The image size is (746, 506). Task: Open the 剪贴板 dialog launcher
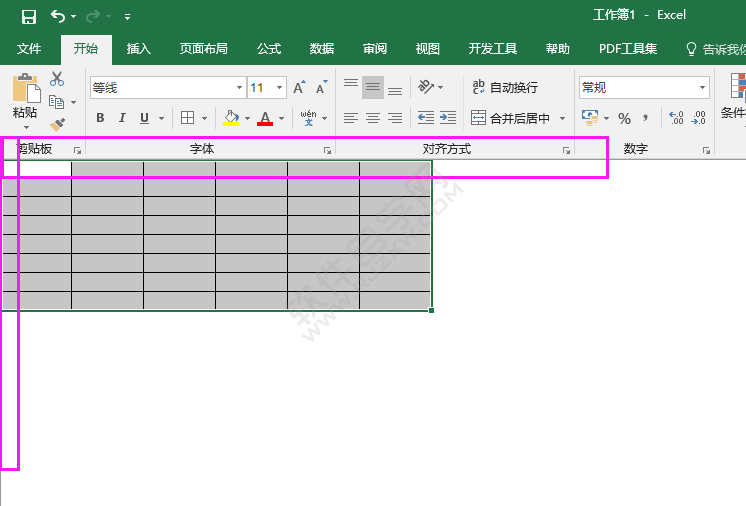(77, 150)
